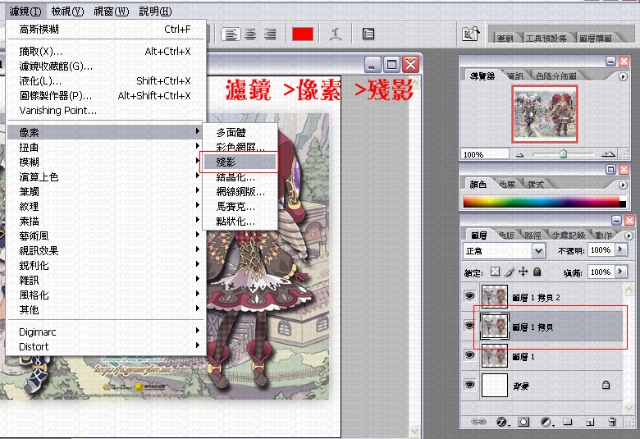Open the file browser icon beside palette well
This screenshot has height=439, width=640.
[470, 33]
